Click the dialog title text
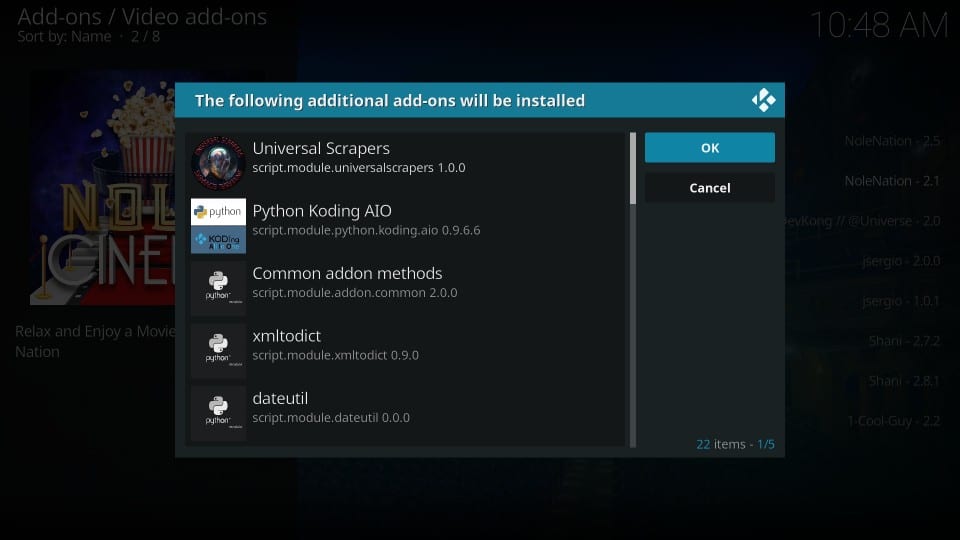 pyautogui.click(x=389, y=100)
